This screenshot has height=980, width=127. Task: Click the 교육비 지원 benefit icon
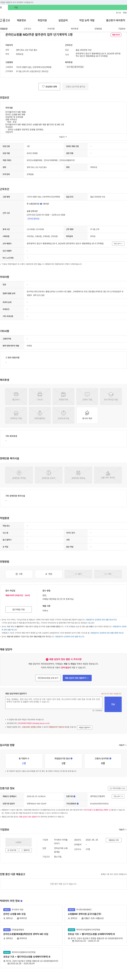(x=87, y=396)
